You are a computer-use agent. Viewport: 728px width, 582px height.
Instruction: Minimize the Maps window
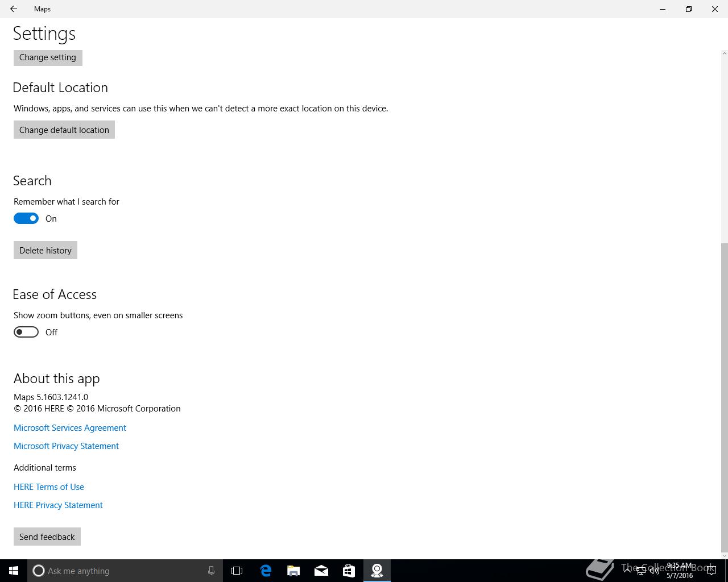click(663, 9)
